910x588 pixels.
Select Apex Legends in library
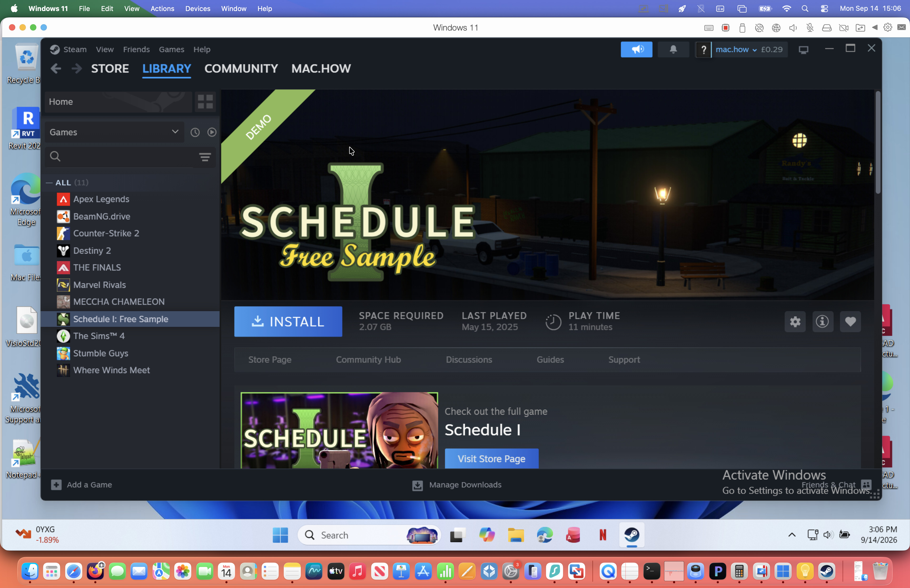(131, 199)
